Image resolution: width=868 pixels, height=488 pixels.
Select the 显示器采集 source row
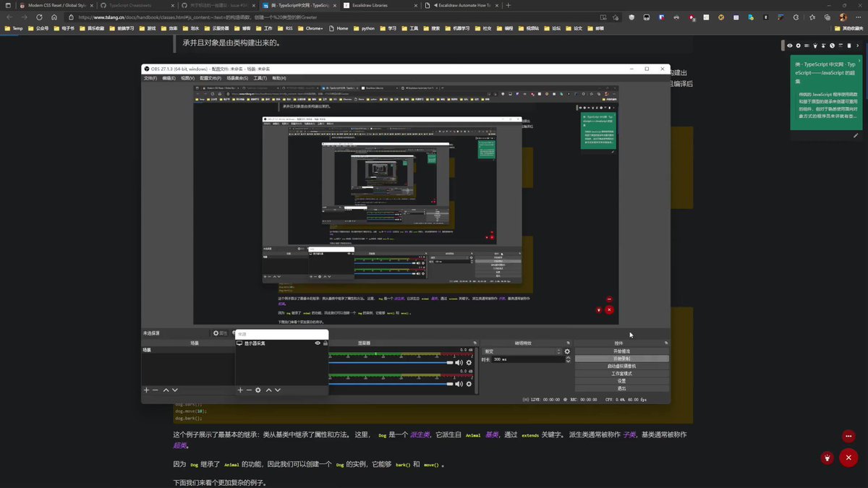pos(282,343)
